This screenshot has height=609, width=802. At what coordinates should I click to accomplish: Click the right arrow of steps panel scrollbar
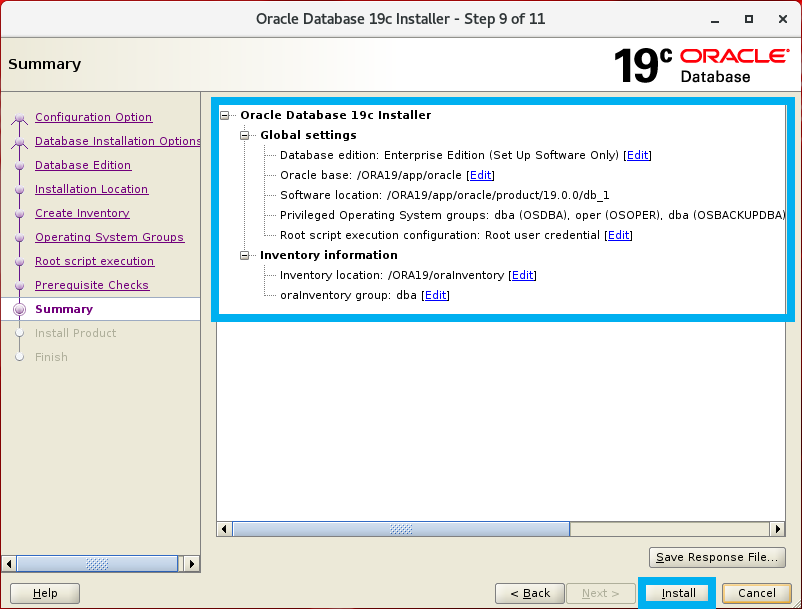(x=192, y=564)
